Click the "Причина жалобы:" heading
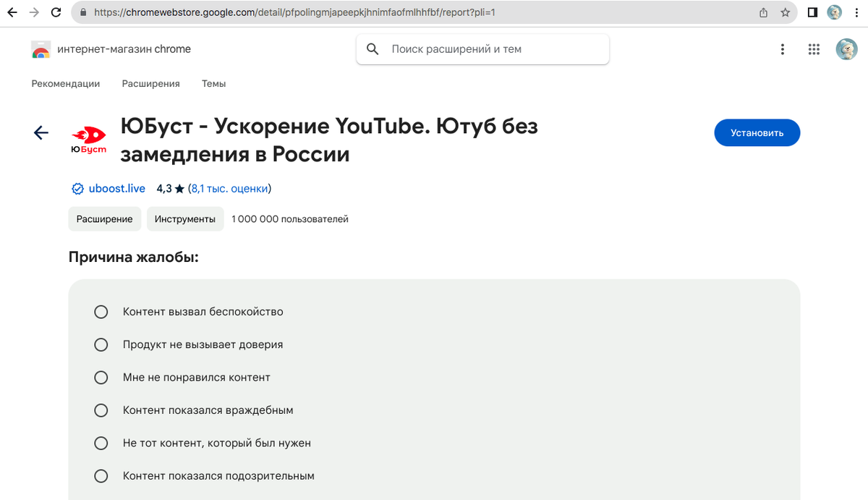The width and height of the screenshot is (868, 500). pos(134,257)
